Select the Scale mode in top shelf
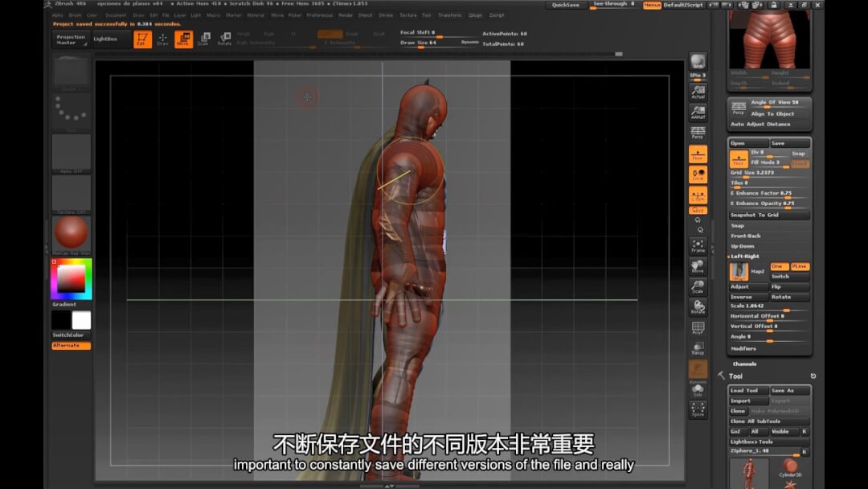The image size is (868, 489). (x=203, y=39)
